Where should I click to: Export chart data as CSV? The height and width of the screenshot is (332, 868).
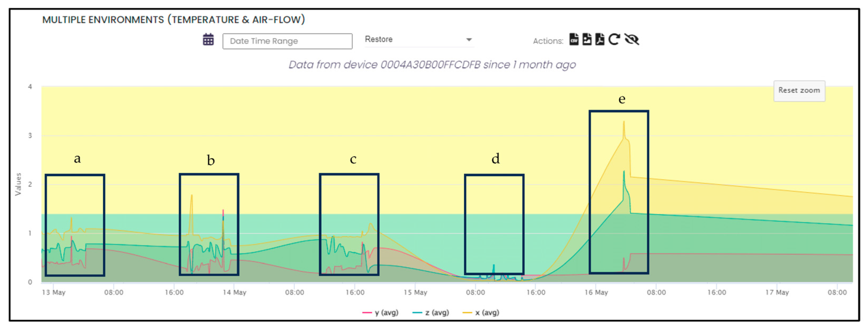click(574, 39)
